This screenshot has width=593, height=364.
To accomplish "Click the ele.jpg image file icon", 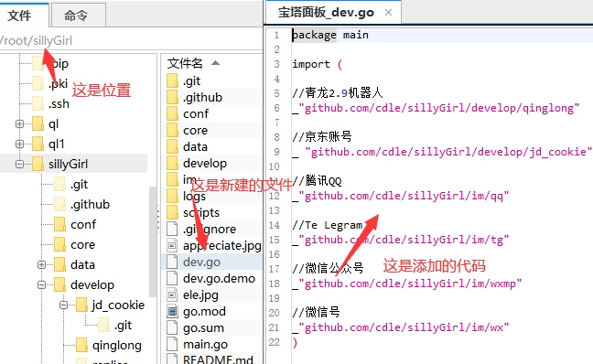I will pyautogui.click(x=172, y=294).
